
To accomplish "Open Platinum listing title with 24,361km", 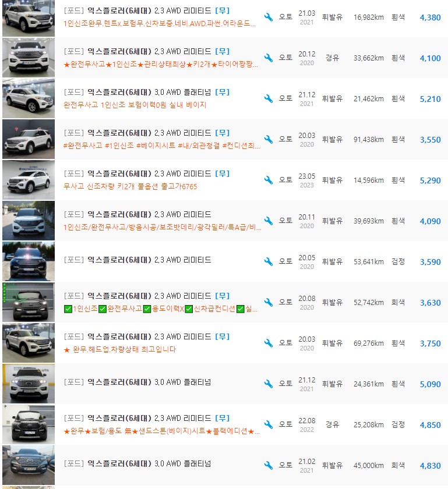I will [137, 382].
